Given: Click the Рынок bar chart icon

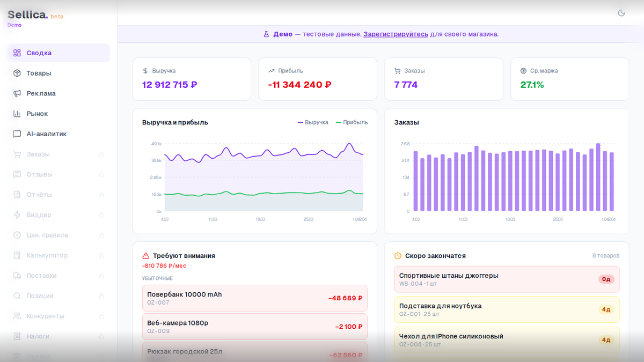Looking at the screenshot, I should (17, 114).
